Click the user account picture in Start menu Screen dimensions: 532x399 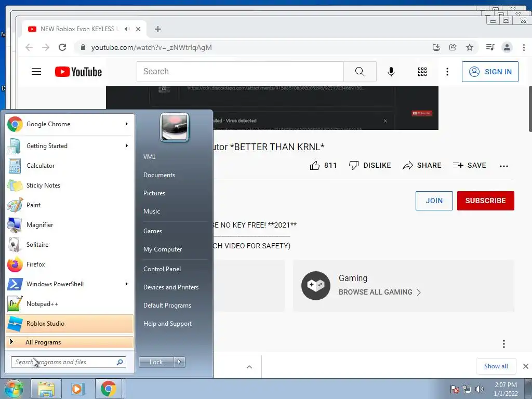click(175, 127)
